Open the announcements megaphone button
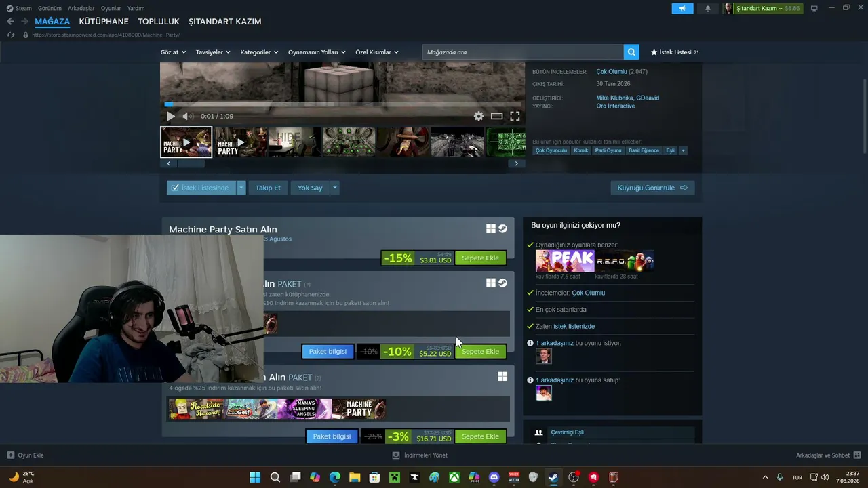 pos(682,8)
